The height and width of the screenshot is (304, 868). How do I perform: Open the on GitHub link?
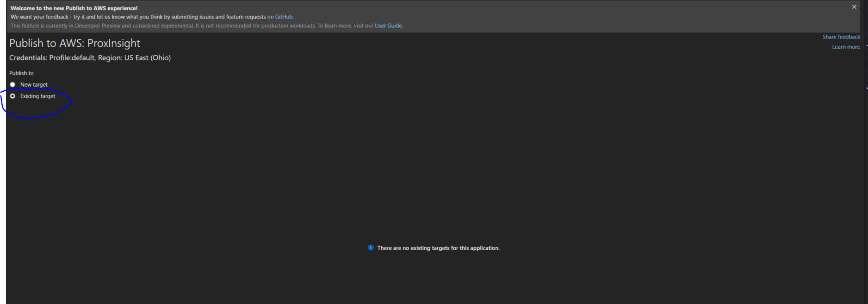[x=280, y=17]
